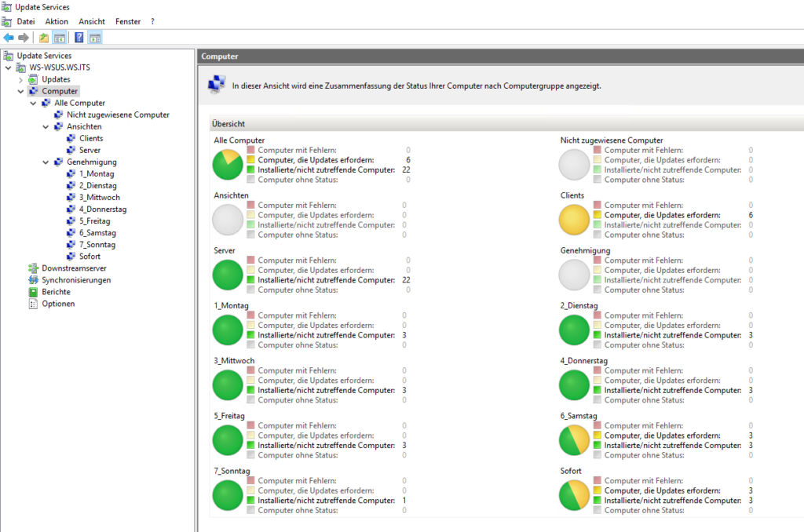Screen dimensions: 804x532
Task: Click red swatch under 1_Montag group
Action: [x=250, y=315]
